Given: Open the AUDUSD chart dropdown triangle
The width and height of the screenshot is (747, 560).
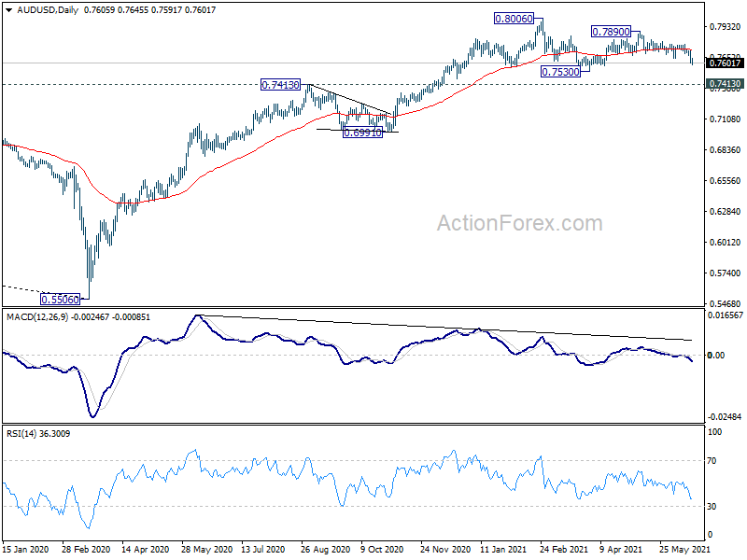Looking at the screenshot, I should coord(8,10).
